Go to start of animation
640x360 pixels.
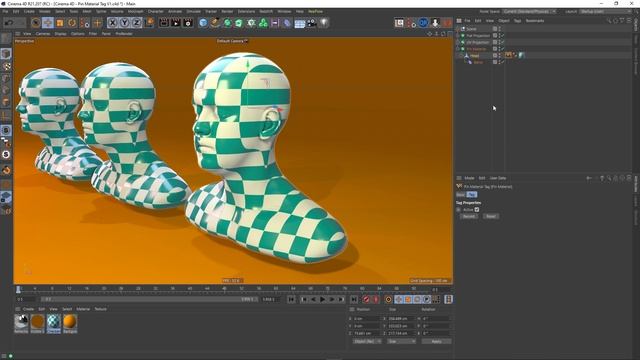coord(291,300)
